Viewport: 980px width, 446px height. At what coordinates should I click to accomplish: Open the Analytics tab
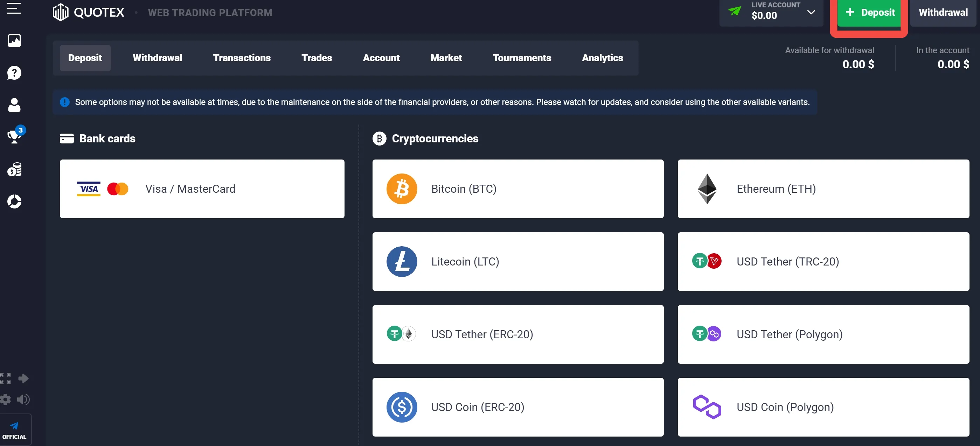[603, 58]
